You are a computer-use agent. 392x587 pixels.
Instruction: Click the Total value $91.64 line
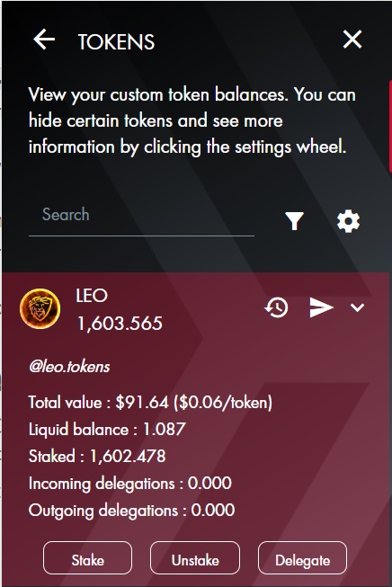point(150,403)
